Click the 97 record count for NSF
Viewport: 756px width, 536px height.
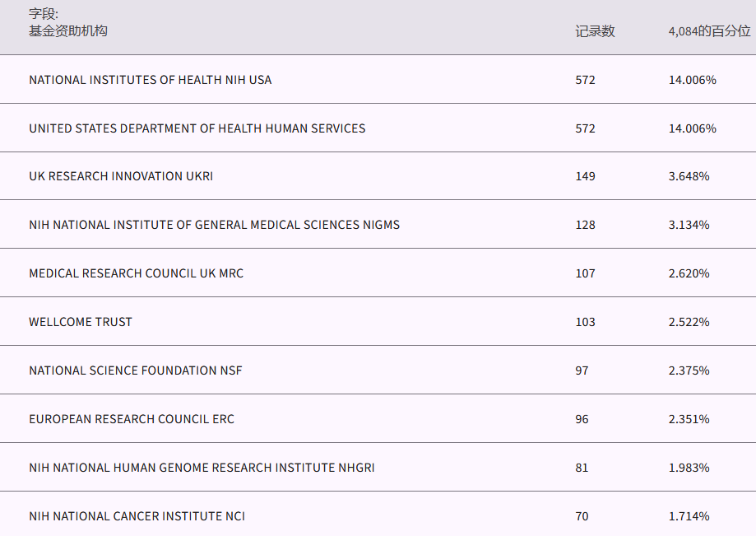tap(582, 371)
